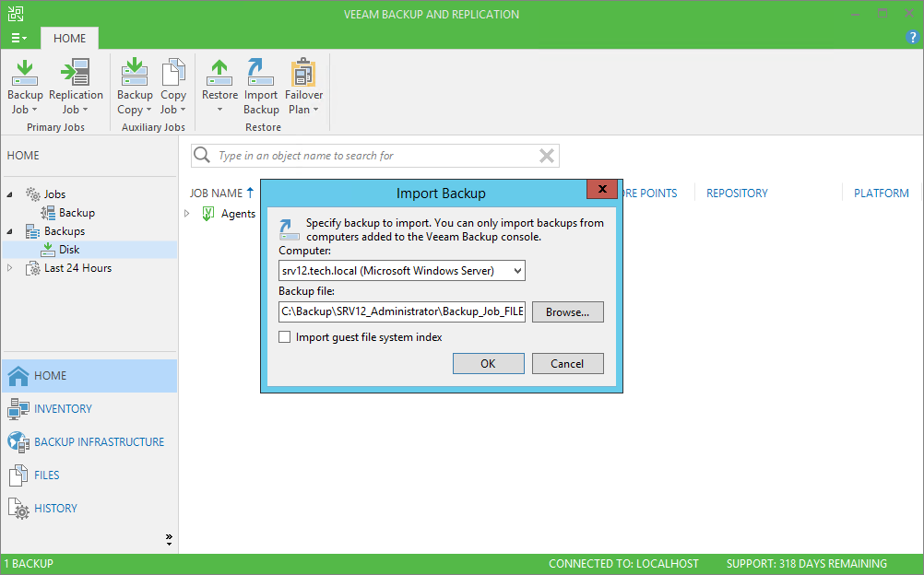Sort by the PLATFORM column header
Screen dimensions: 924x575
click(882, 194)
